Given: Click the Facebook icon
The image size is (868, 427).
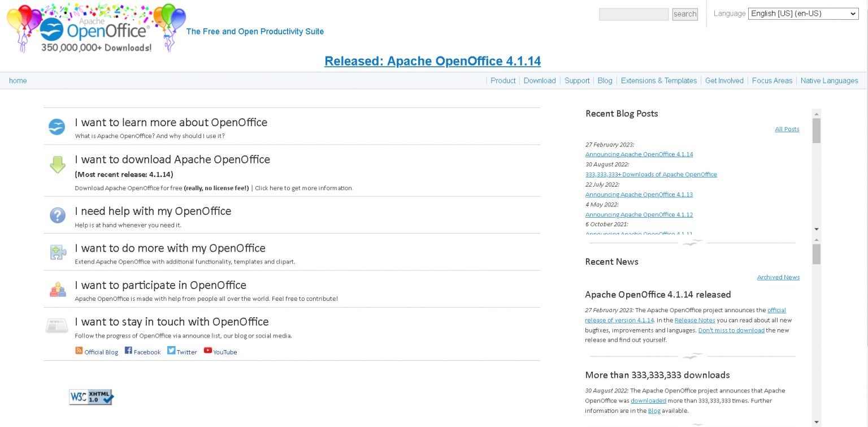Looking at the screenshot, I should click(128, 351).
